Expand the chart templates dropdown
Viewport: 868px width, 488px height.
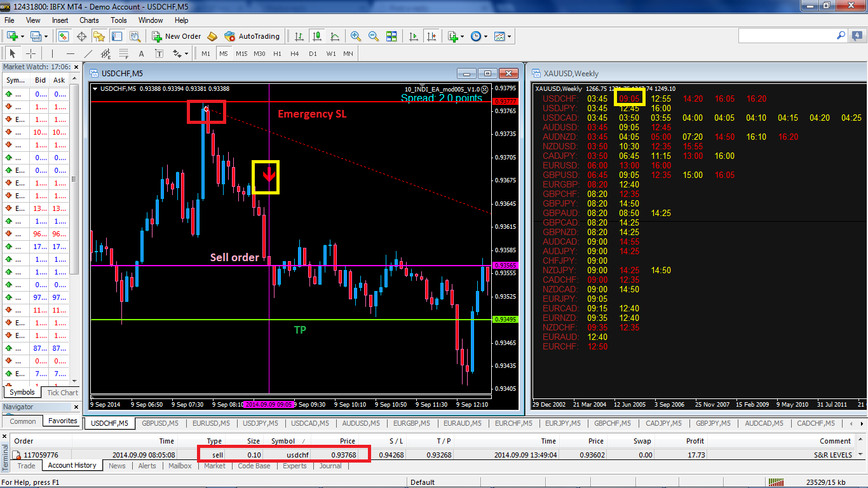(x=510, y=37)
